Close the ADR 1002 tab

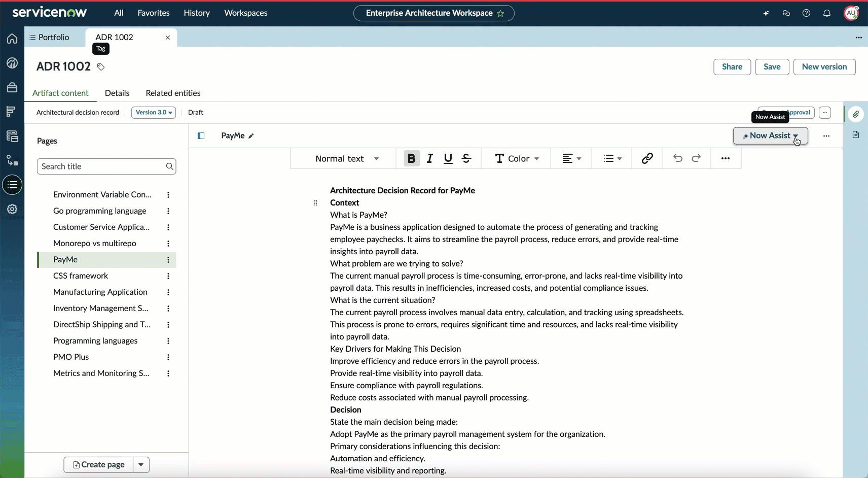point(168,38)
